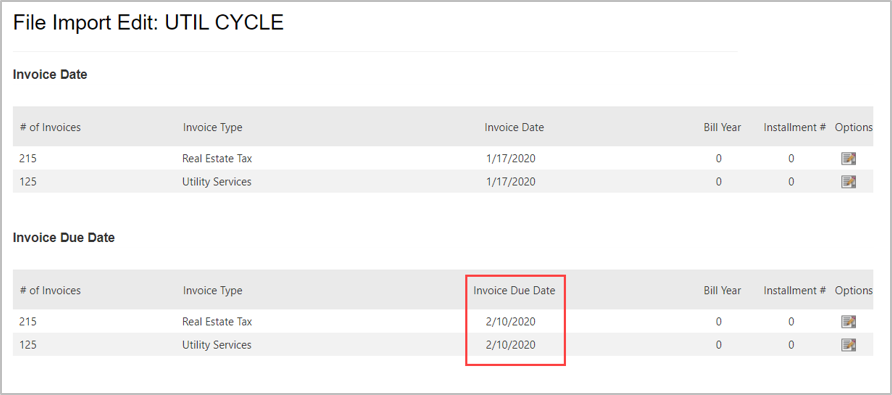The height and width of the screenshot is (395, 892).
Task: Click Bill Year header in Invoice Date table
Action: click(x=722, y=127)
